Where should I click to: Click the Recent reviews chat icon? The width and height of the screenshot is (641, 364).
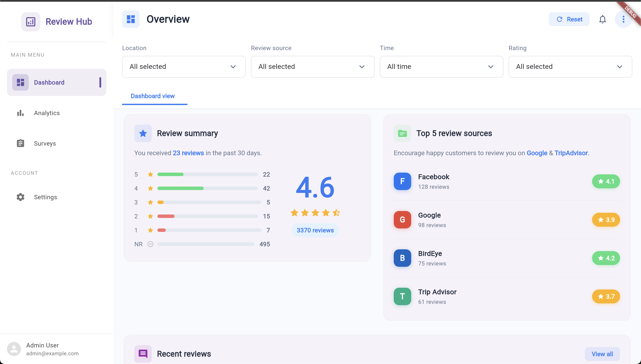[143, 354]
